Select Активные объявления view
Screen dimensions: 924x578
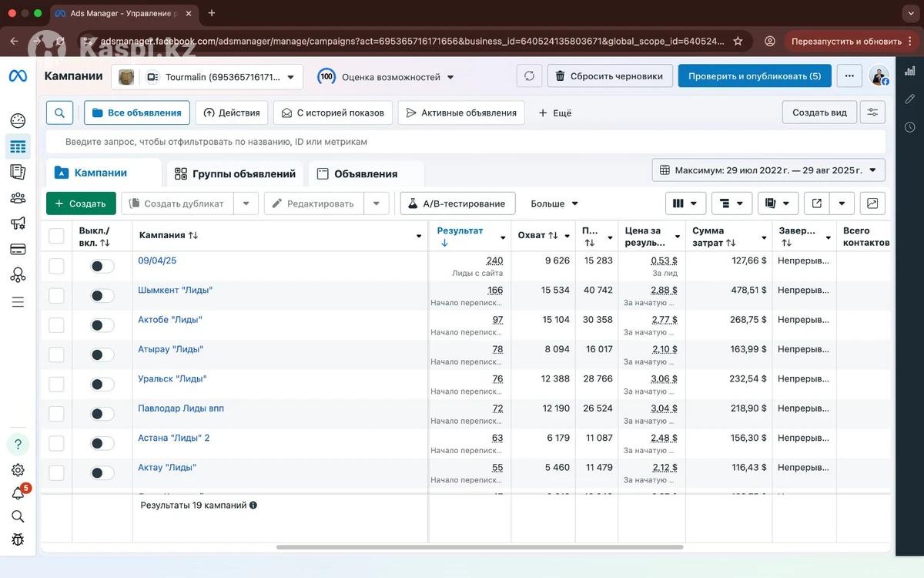461,113
